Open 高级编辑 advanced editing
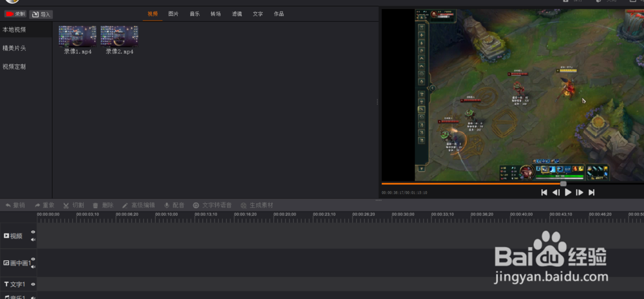The image size is (644, 299). pos(138,205)
